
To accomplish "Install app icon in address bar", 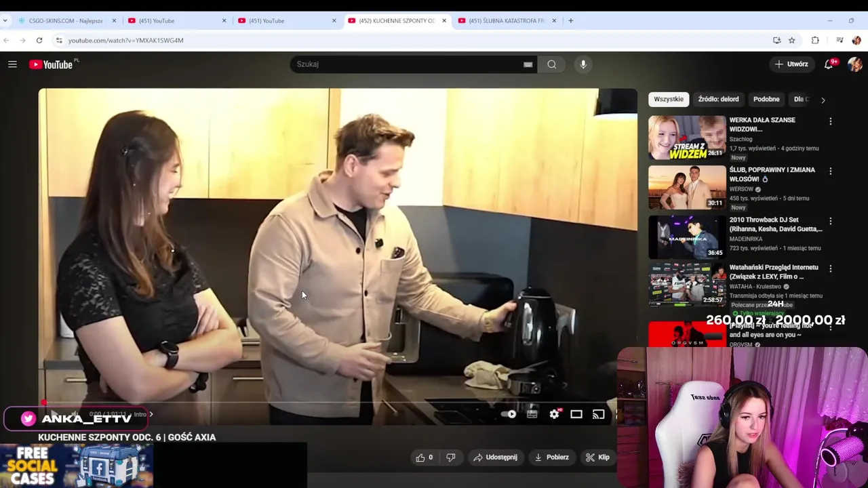I will coord(776,40).
